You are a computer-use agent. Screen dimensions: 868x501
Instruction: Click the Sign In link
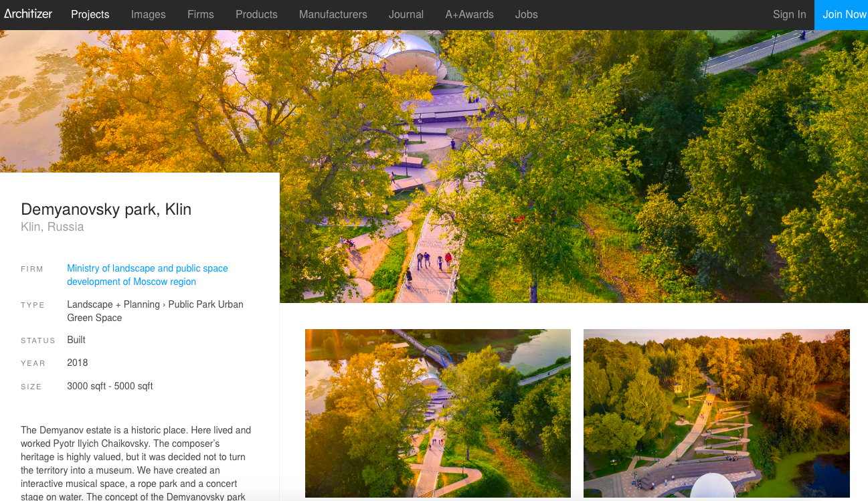tap(789, 14)
